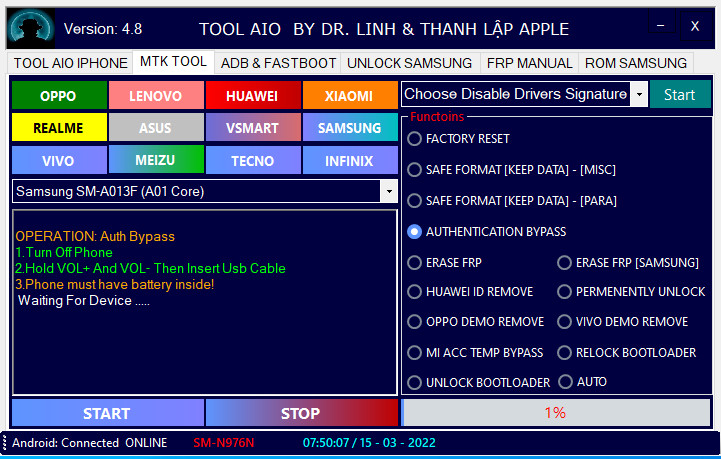Screen dimensions: 721x459
Task: Select UNLOCK BOOTLOADER radio button
Action: [x=479, y=383]
